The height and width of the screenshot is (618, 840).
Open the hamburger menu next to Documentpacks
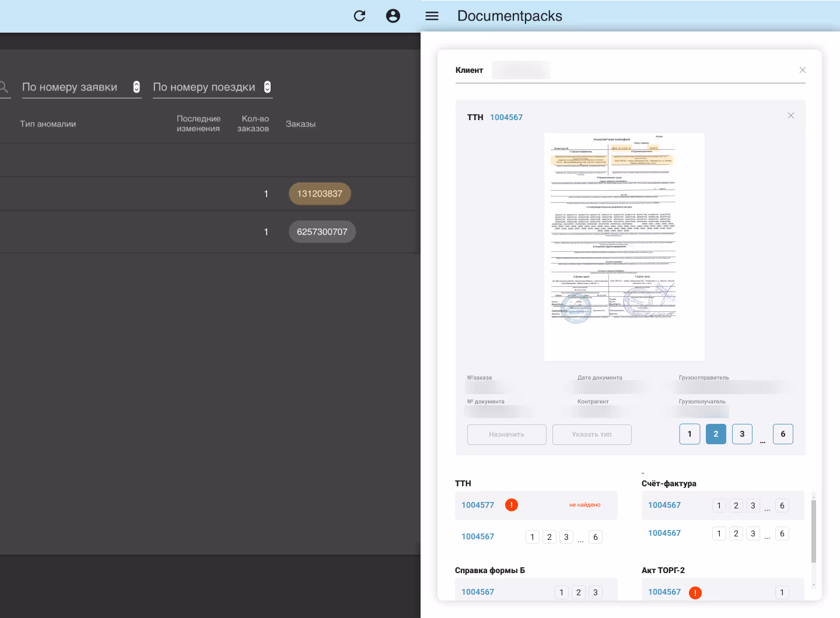432,16
